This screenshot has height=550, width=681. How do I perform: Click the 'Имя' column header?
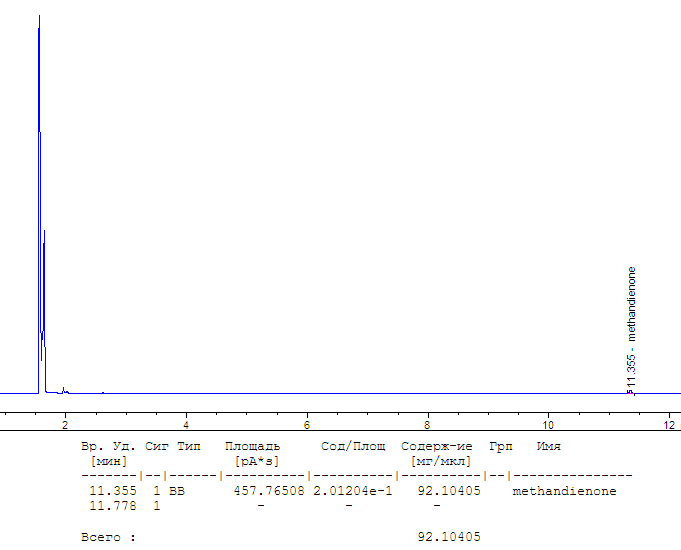pos(549,446)
